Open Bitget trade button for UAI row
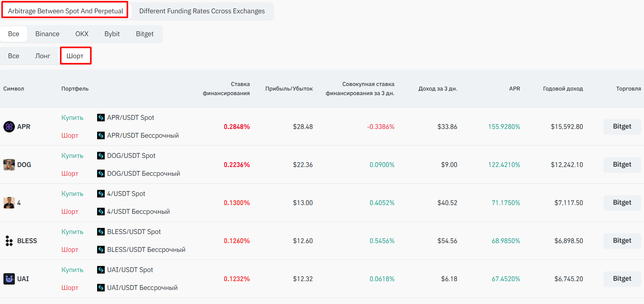 pyautogui.click(x=622, y=279)
